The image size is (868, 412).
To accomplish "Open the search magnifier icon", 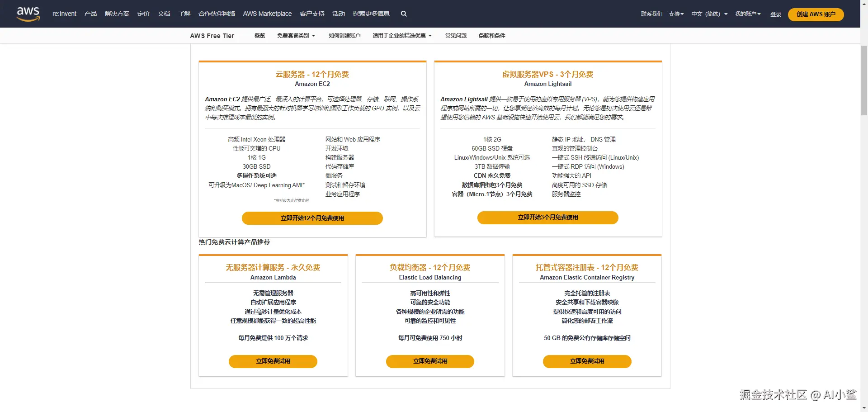I will click(404, 14).
